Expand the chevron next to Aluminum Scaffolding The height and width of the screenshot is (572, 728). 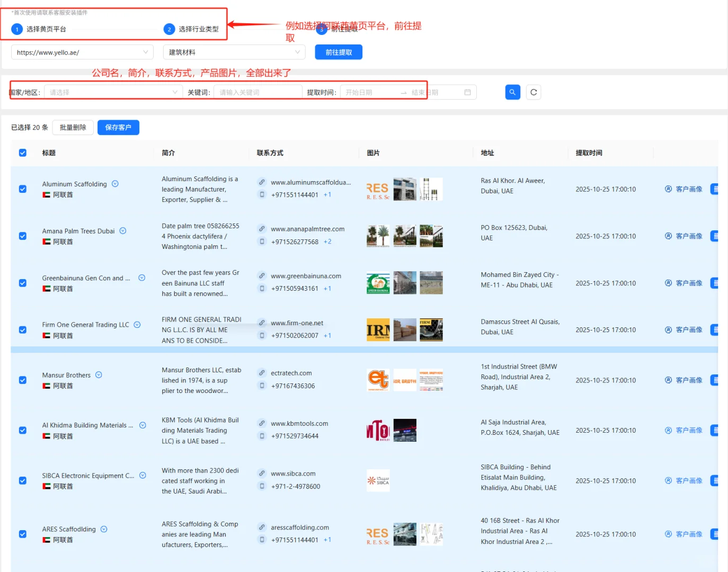(x=115, y=184)
